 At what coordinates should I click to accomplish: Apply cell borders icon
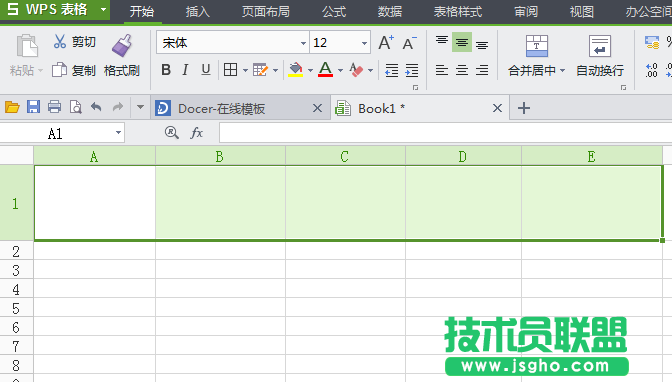point(230,69)
